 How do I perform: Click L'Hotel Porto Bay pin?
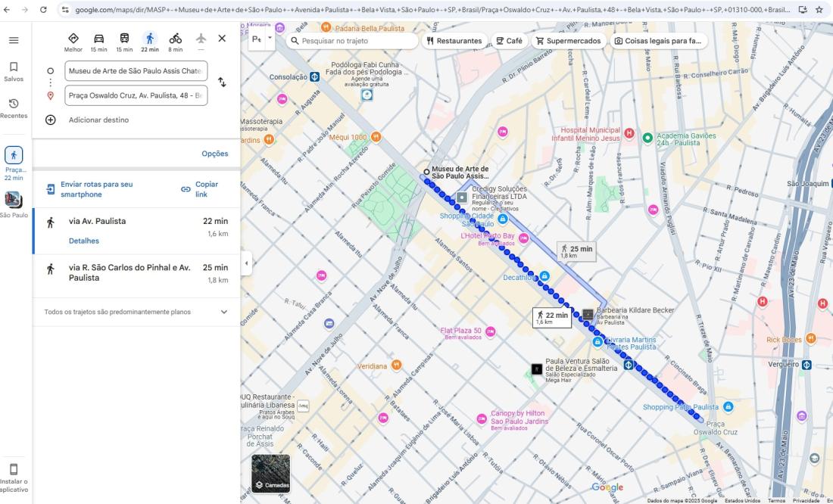[523, 238]
